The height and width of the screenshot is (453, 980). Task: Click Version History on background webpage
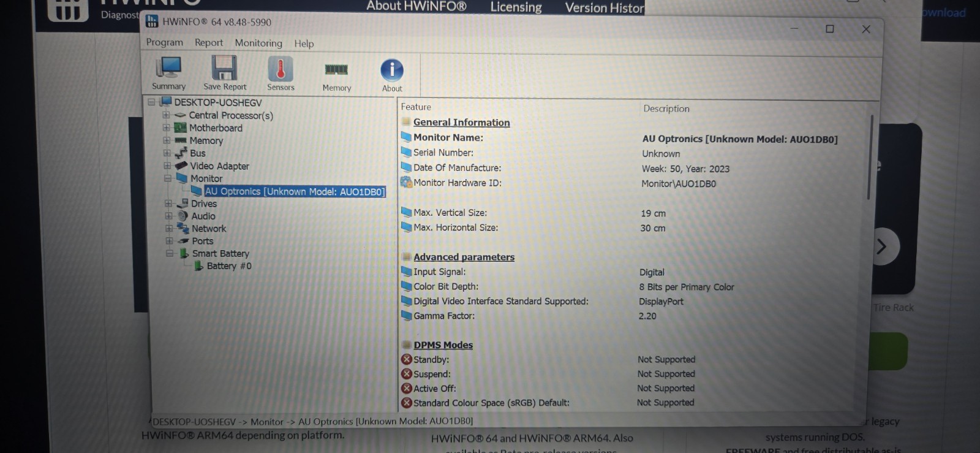pyautogui.click(x=605, y=7)
